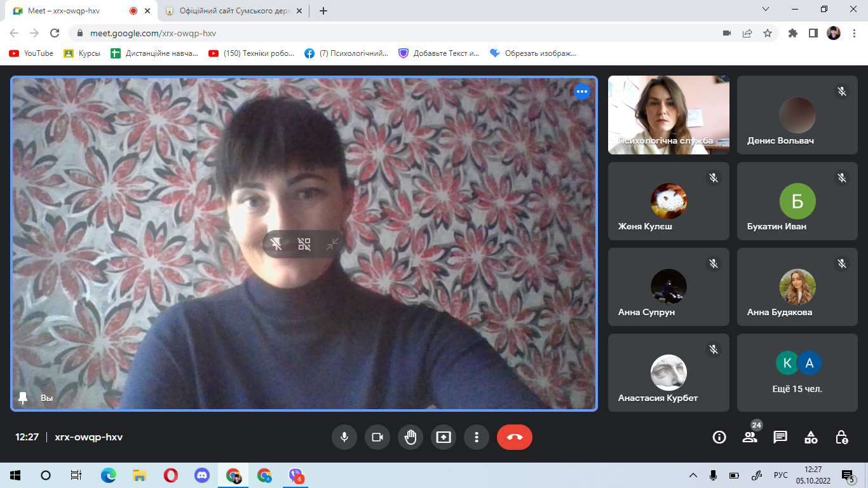
Task: Open blue three-dot options on main video
Action: (582, 92)
